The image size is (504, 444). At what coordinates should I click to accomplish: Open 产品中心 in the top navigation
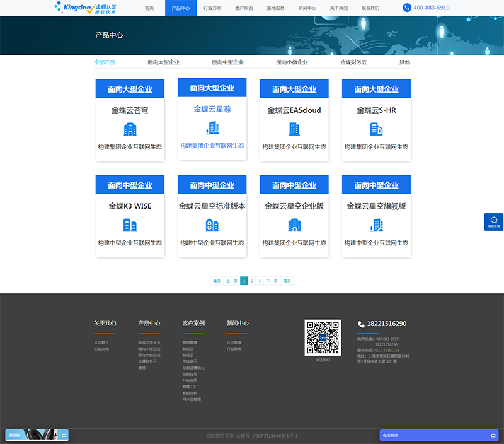[x=181, y=8]
